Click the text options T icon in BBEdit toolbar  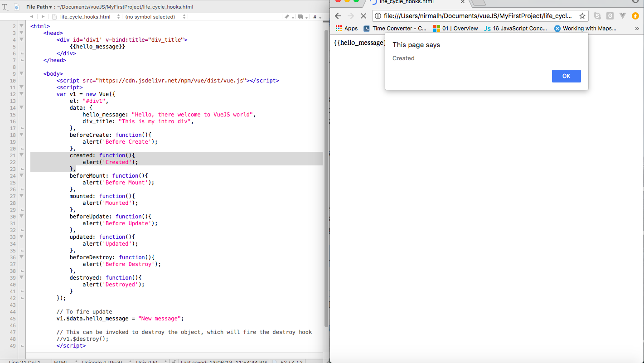(x=5, y=7)
